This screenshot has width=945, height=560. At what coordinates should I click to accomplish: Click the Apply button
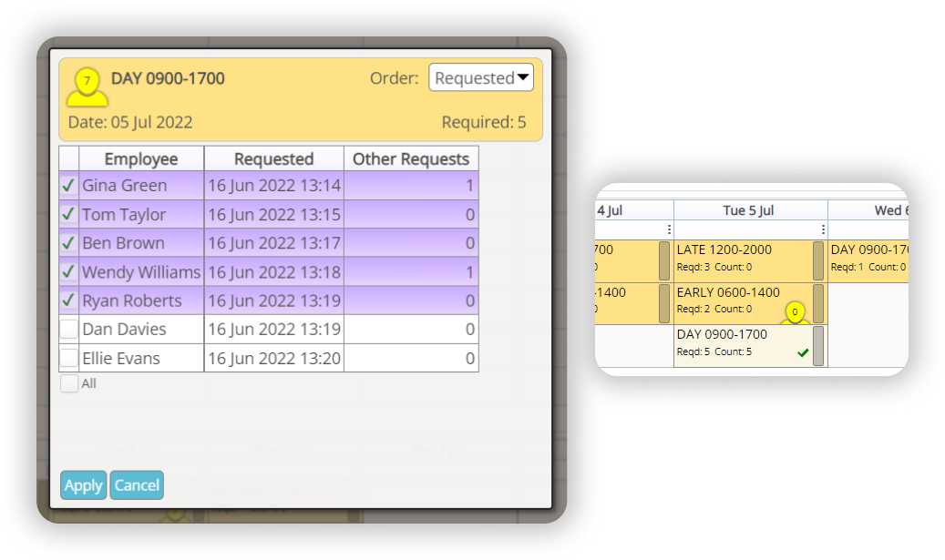click(x=83, y=485)
